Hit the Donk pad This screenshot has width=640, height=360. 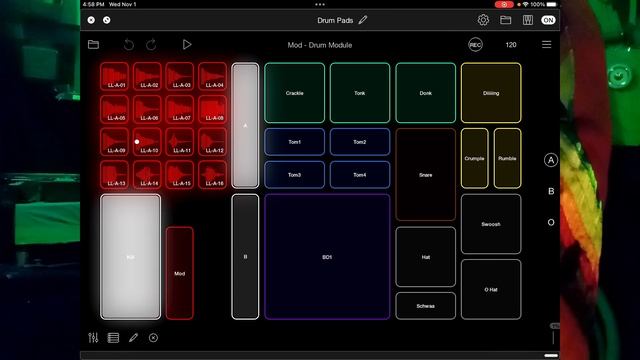425,93
